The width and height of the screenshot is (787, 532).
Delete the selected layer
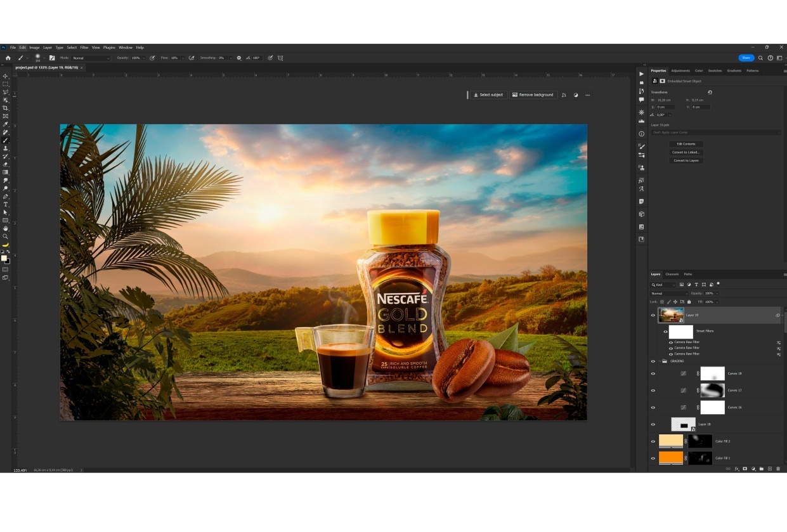tap(778, 469)
